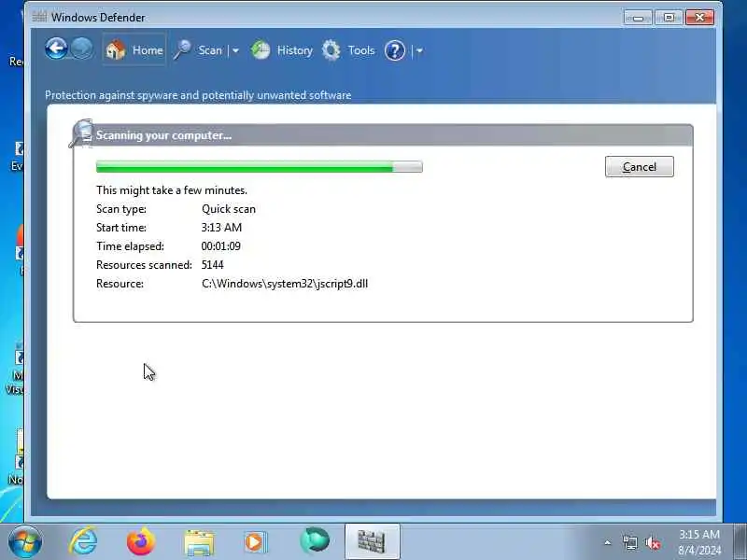
Task: Open the taskbar clock and date
Action: point(699,542)
